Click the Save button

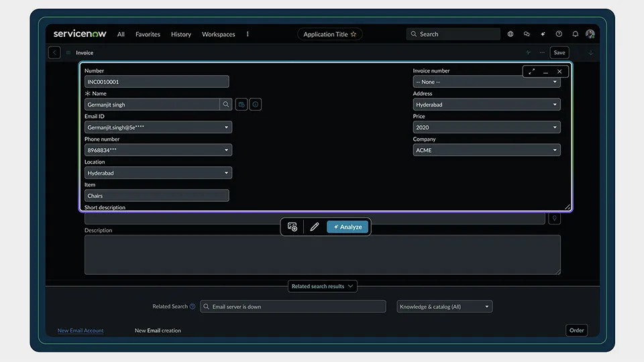(559, 52)
